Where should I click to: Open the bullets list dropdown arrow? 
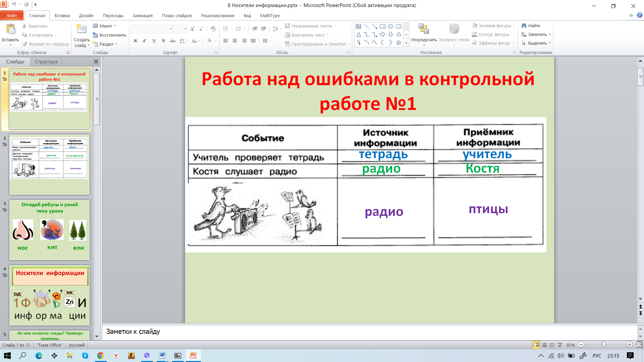pyautogui.click(x=232, y=29)
